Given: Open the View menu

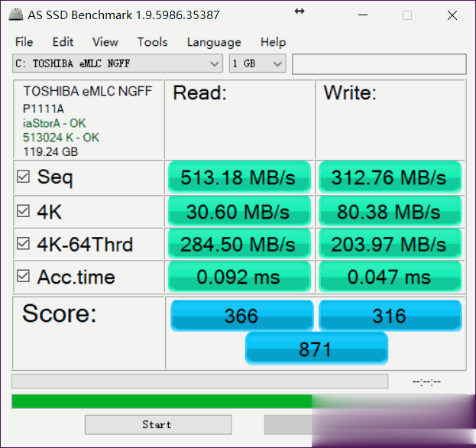Looking at the screenshot, I should (x=105, y=42).
